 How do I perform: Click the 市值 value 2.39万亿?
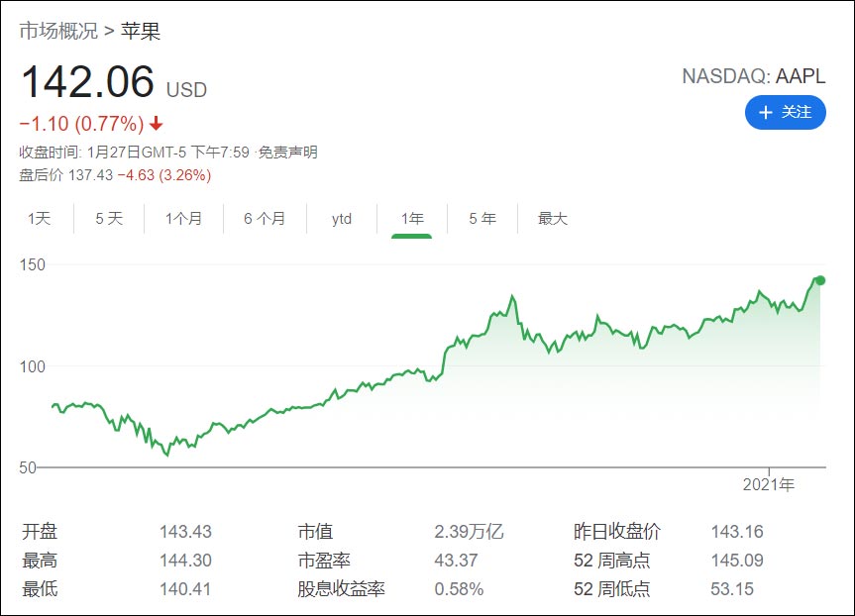click(469, 532)
